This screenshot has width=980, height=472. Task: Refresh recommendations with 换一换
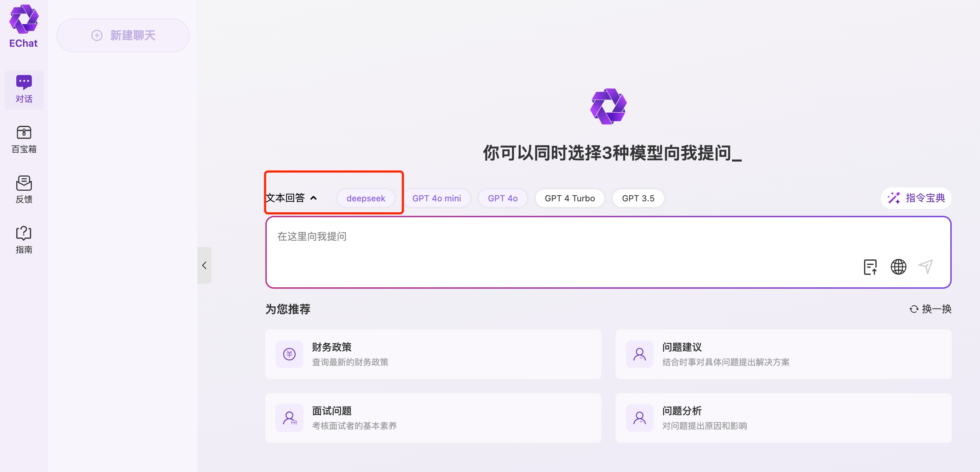930,309
